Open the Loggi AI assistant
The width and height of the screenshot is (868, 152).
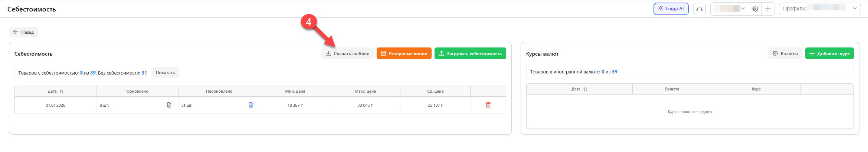tap(671, 9)
